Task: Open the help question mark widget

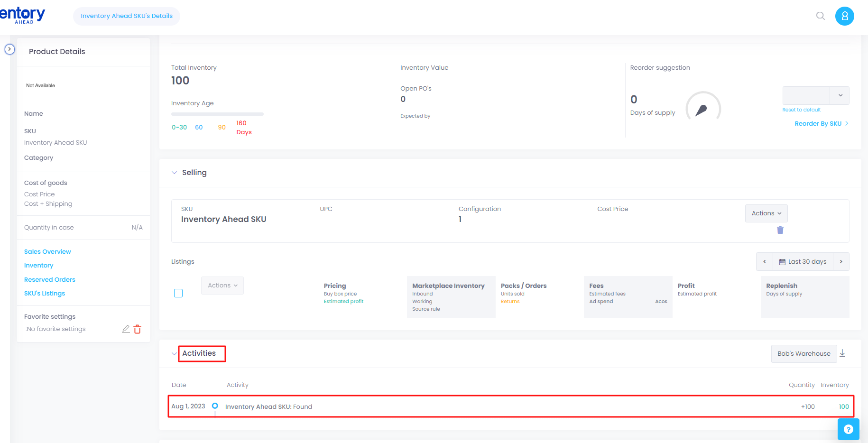Action: tap(848, 429)
